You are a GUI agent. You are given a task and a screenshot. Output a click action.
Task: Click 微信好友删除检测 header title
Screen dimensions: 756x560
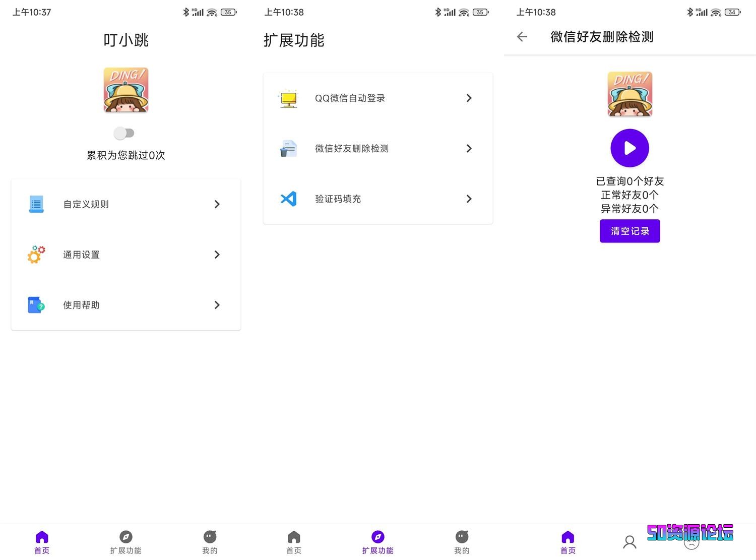coord(602,36)
